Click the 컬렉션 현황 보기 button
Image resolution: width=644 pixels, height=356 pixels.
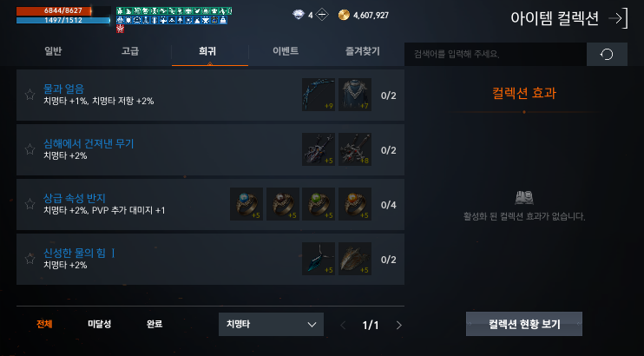(524, 324)
